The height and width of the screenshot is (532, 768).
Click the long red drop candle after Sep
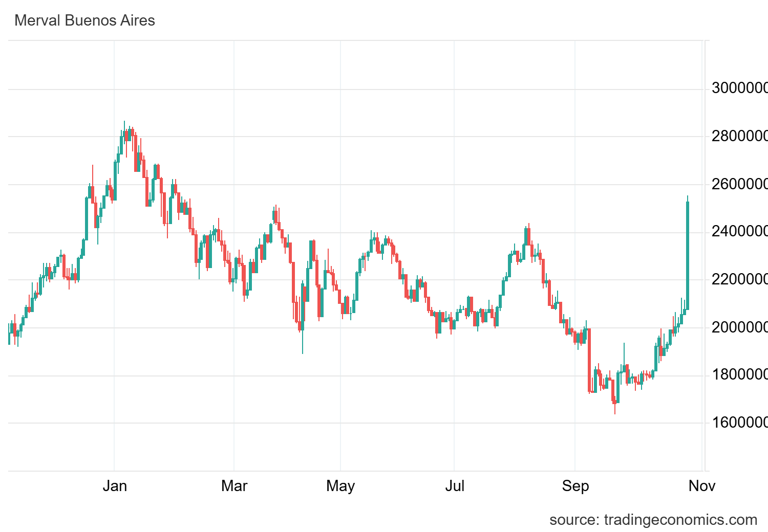coord(589,361)
